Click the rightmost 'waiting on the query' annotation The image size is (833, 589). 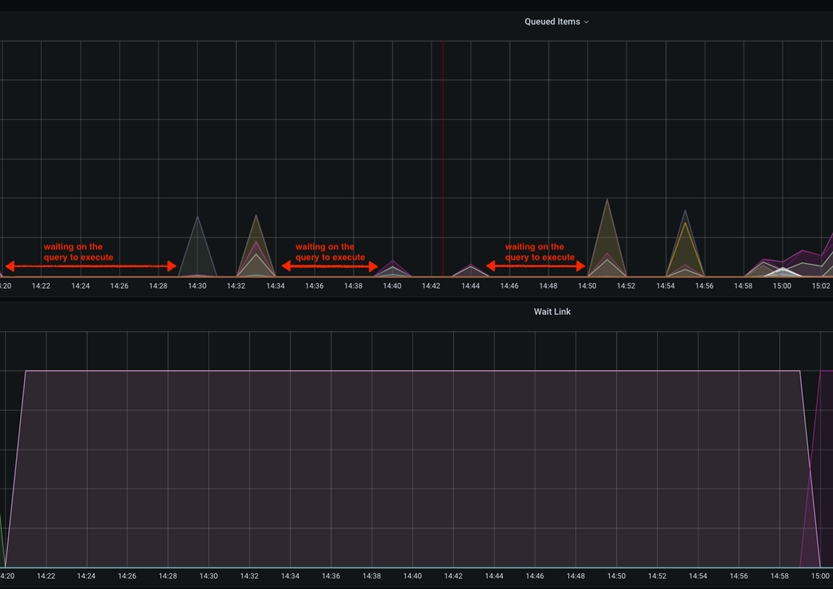coord(539,252)
